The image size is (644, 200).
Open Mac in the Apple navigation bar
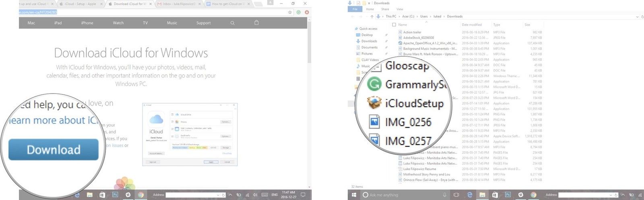tap(31, 23)
